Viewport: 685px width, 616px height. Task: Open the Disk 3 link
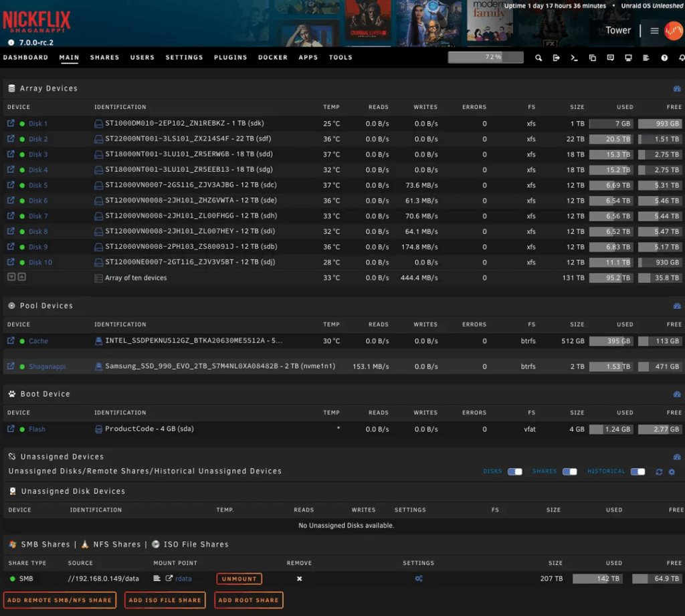[x=38, y=155]
